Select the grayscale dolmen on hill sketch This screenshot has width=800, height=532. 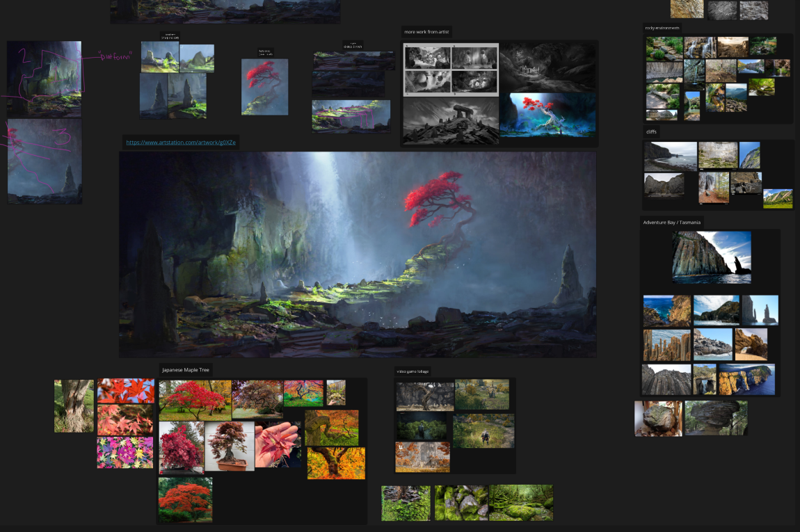451,121
